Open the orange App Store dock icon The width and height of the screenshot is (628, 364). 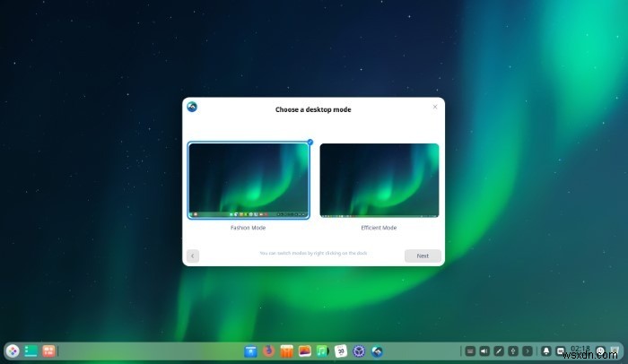[x=287, y=351]
